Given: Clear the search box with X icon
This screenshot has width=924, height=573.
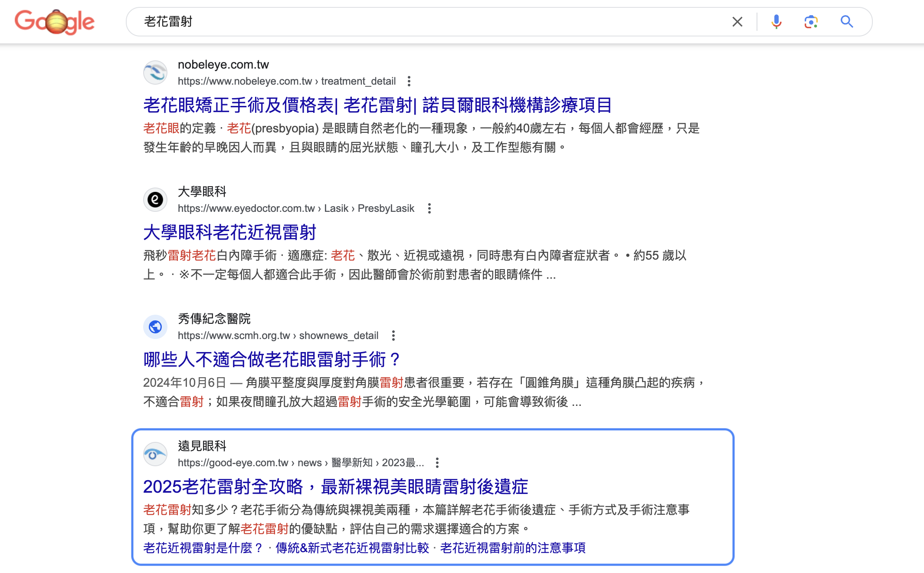Looking at the screenshot, I should click(x=737, y=22).
